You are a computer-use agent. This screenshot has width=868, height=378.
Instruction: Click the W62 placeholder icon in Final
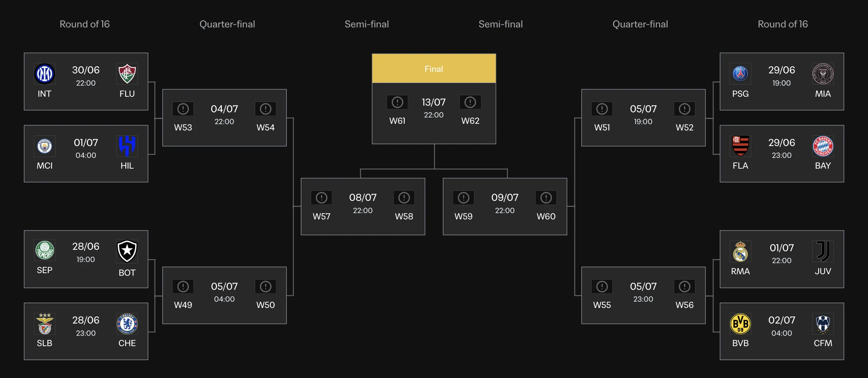pos(470,102)
